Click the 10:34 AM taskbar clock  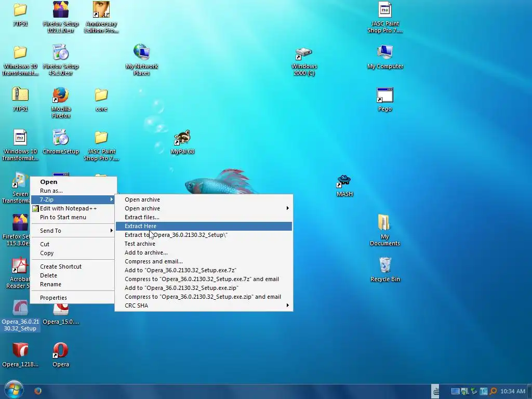pyautogui.click(x=513, y=391)
